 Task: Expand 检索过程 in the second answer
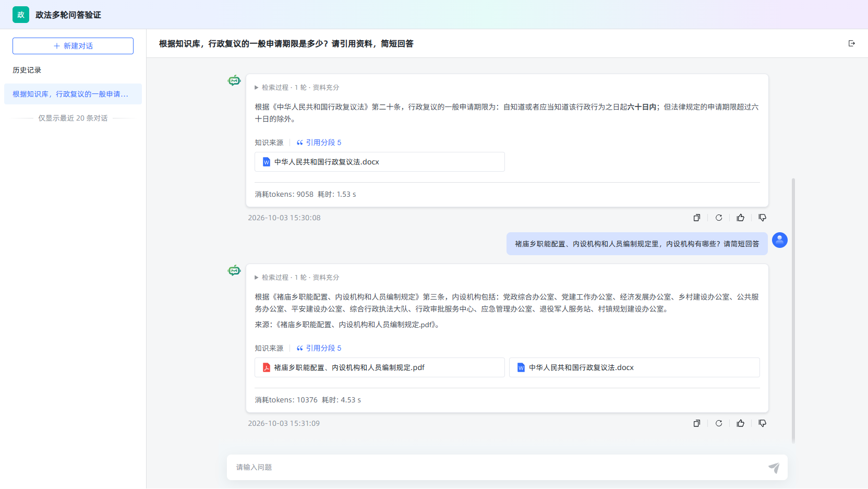tap(297, 278)
